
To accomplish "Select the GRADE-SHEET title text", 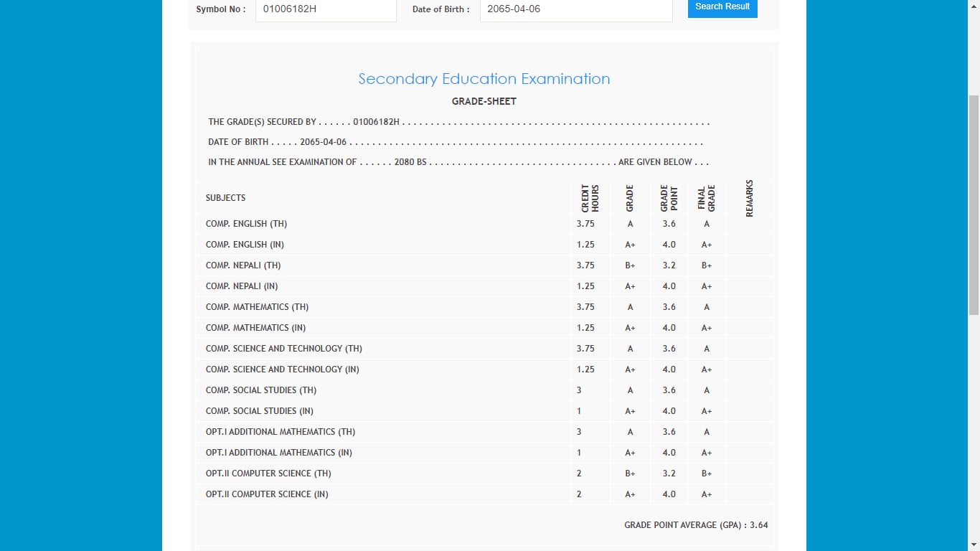I will click(484, 101).
